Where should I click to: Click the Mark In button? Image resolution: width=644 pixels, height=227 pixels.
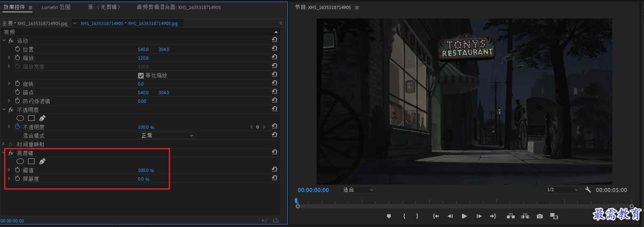[404, 216]
